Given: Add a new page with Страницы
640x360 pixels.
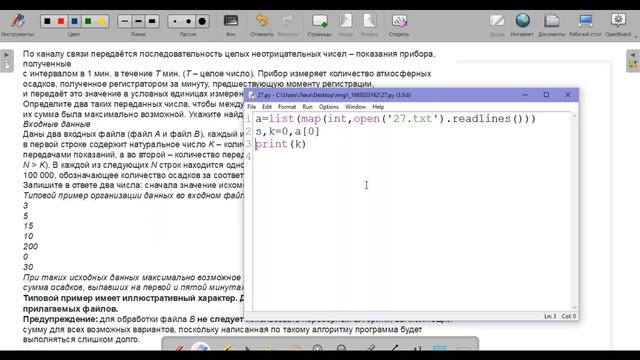Looking at the screenshot, I should pos(320,24).
